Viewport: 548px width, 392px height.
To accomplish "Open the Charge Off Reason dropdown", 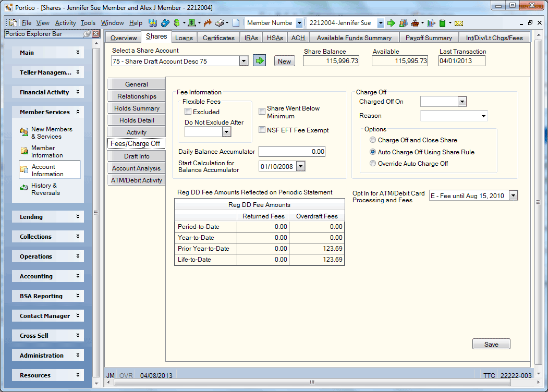I will [454, 116].
